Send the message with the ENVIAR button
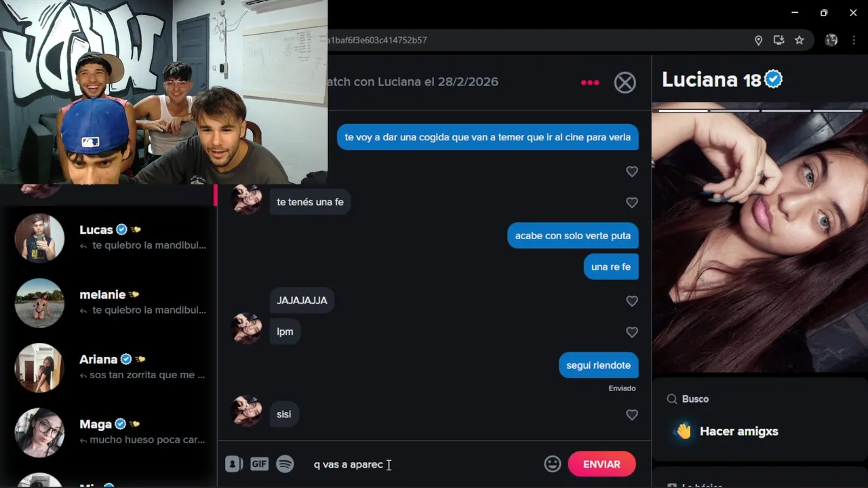The image size is (868, 488). (x=601, y=464)
